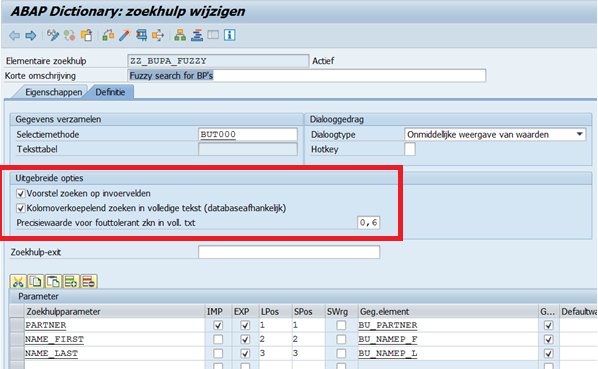Click the active/inactive switch icon

(x=69, y=35)
